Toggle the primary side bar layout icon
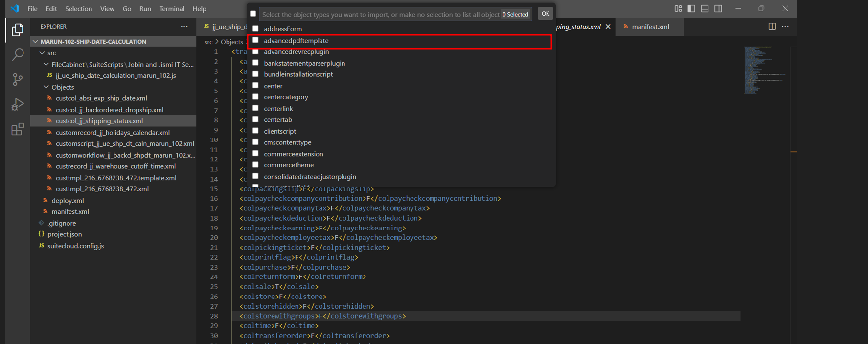 coord(691,9)
